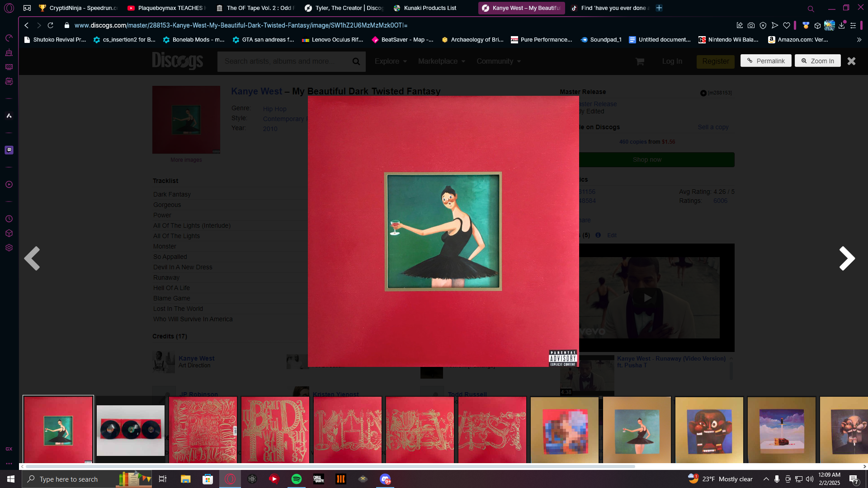The image size is (868, 488).
Task: Open the shopping cart icon
Action: (x=639, y=61)
